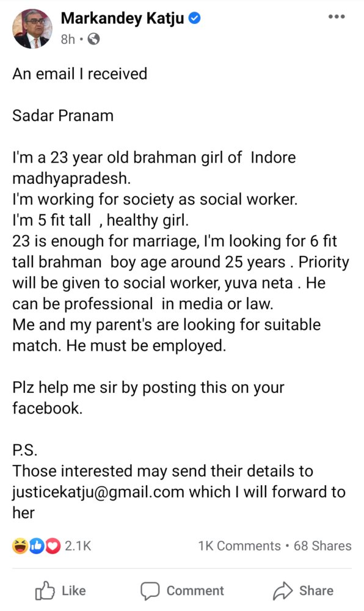
Task: Select the Share button label
Action: click(x=316, y=591)
